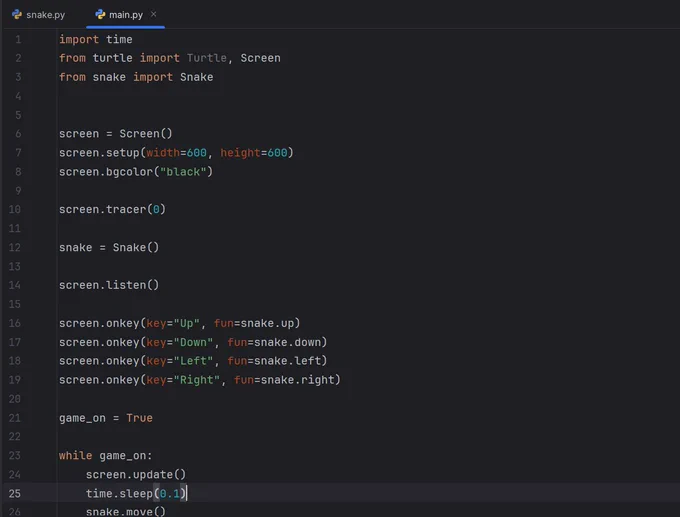Click 'screen.listen()' line
The width and height of the screenshot is (680, 517).
pyautogui.click(x=109, y=285)
